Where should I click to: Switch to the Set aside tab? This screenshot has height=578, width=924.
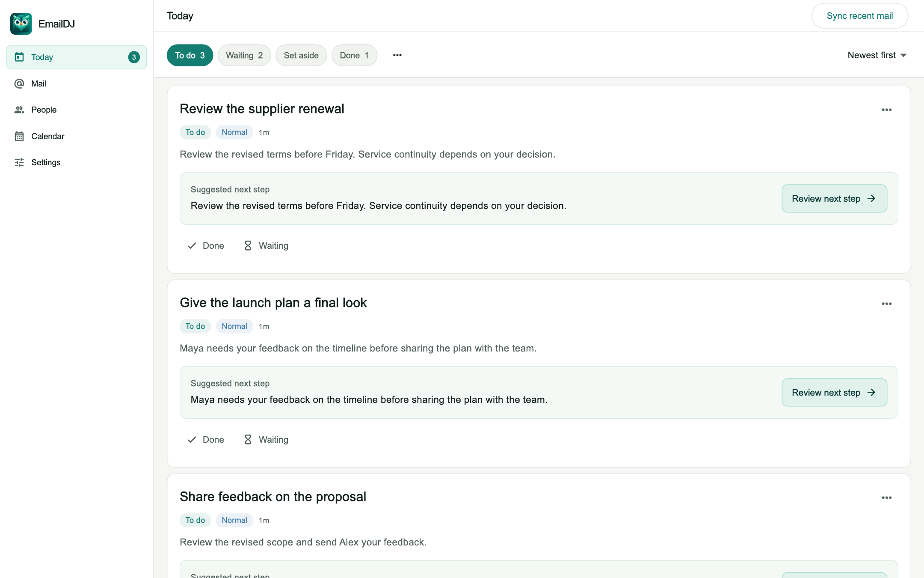click(301, 55)
